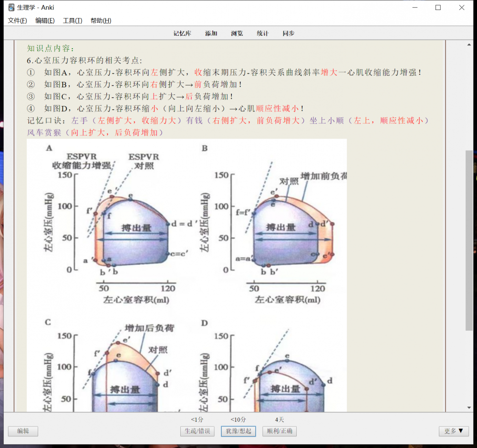Close the Anki window

461,7
